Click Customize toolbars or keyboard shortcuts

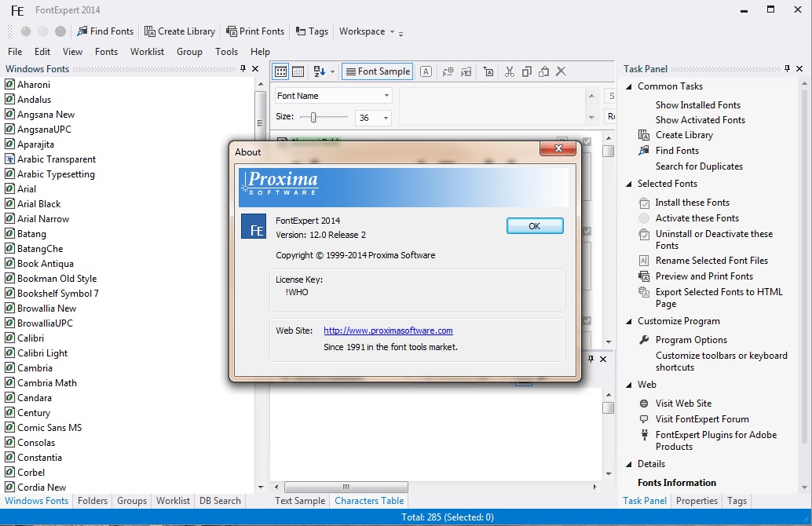[722, 361]
